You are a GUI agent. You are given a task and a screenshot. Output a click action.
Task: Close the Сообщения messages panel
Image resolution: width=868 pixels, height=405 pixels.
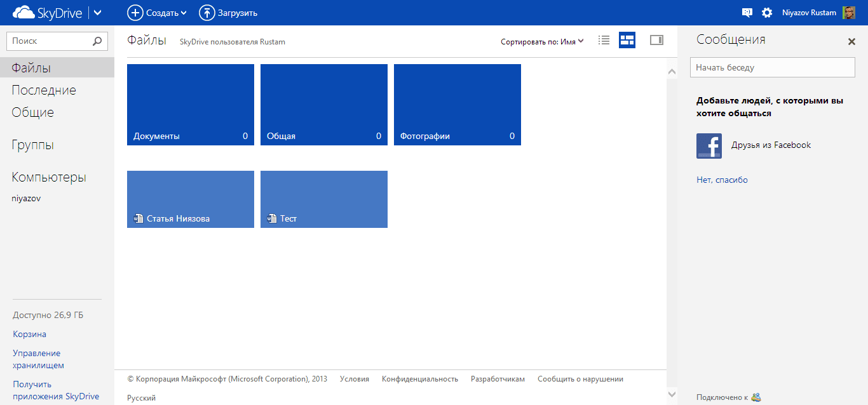[852, 42]
